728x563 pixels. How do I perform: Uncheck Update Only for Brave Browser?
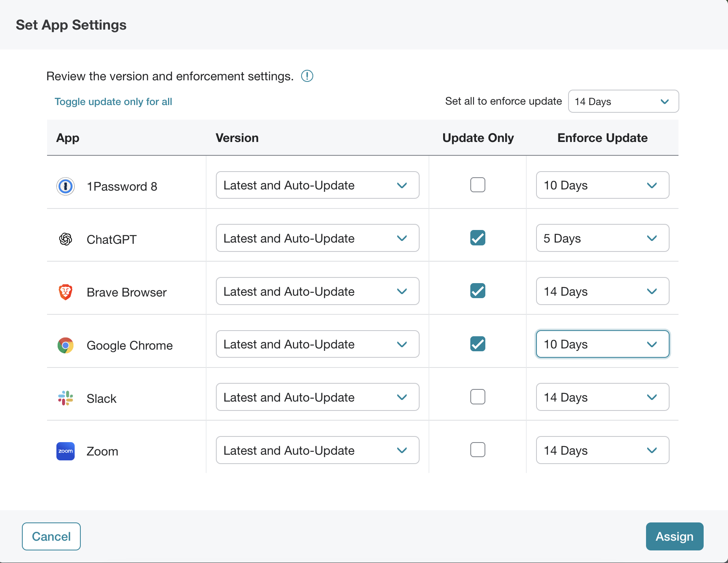pos(478,291)
